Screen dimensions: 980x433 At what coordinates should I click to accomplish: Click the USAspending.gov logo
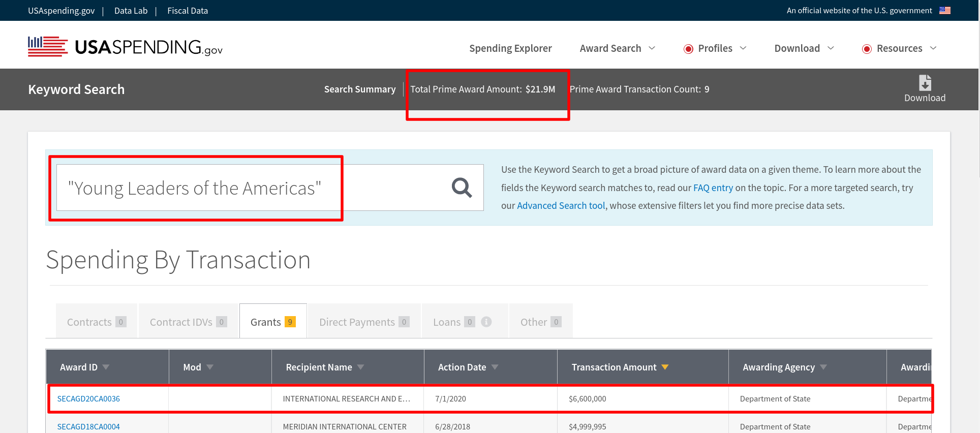125,47
